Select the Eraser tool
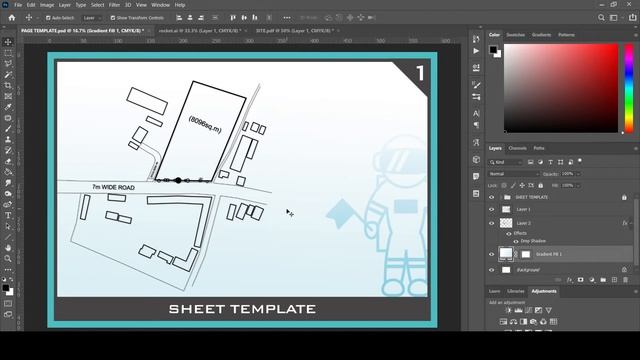This screenshot has width=640, height=360. 8,161
